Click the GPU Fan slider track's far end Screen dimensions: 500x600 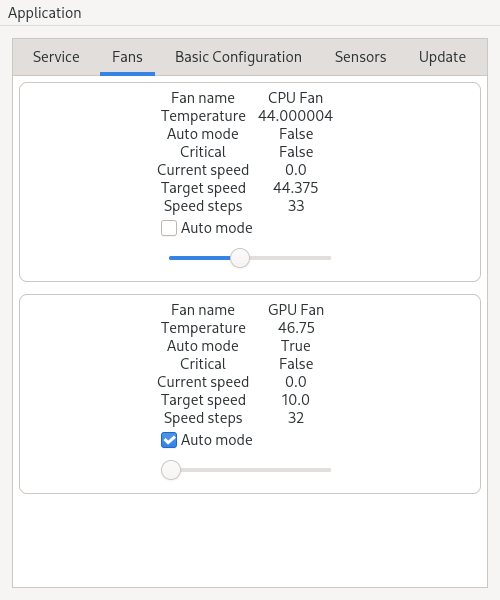click(x=327, y=470)
